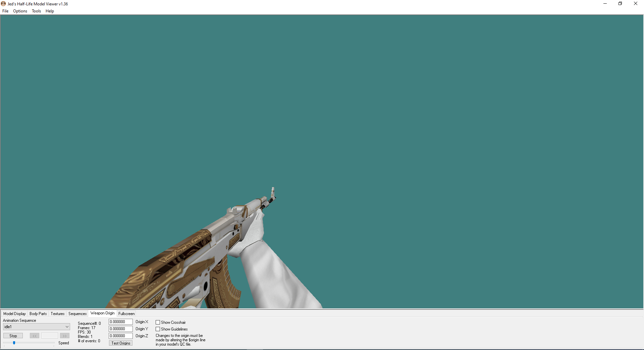Click the 'Origin Z' label
The image size is (644, 350).
[142, 336]
